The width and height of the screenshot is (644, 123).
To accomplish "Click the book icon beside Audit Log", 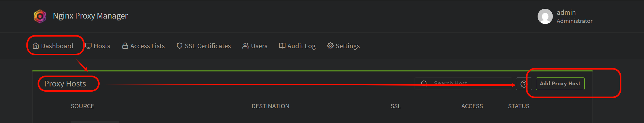I will coord(282,46).
